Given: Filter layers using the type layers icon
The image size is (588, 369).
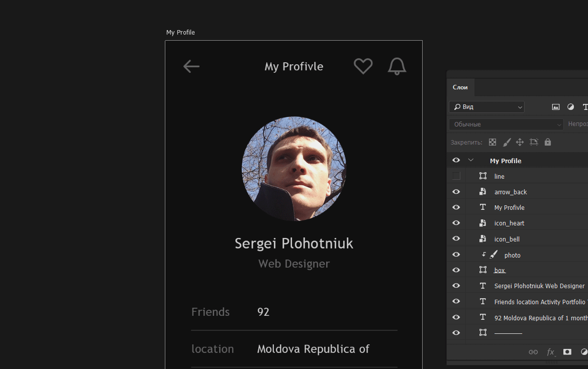Looking at the screenshot, I should (x=584, y=106).
